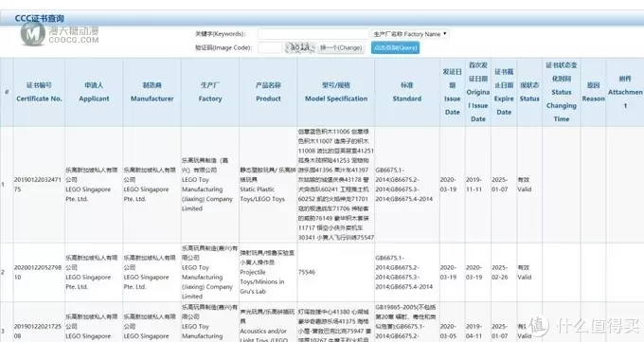Viewport: 644px width, 342px height.
Task: Click the Image Code input field
Action: 269,47
